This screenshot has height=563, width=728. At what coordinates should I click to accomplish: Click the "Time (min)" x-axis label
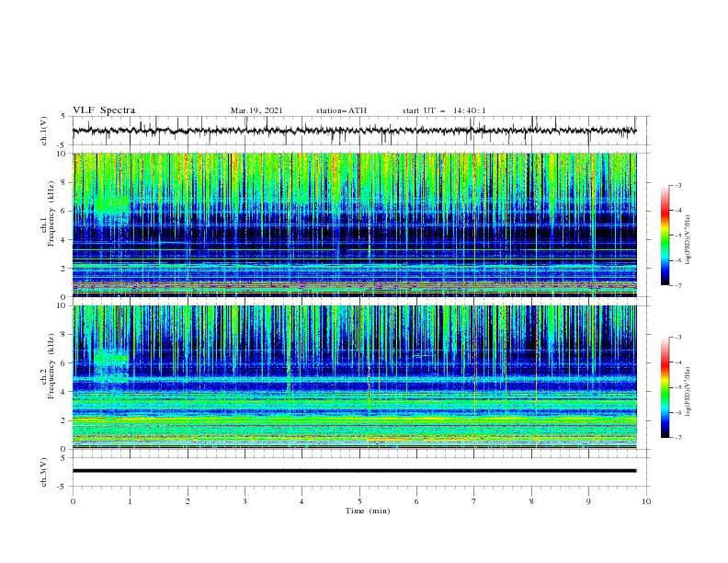point(368,511)
